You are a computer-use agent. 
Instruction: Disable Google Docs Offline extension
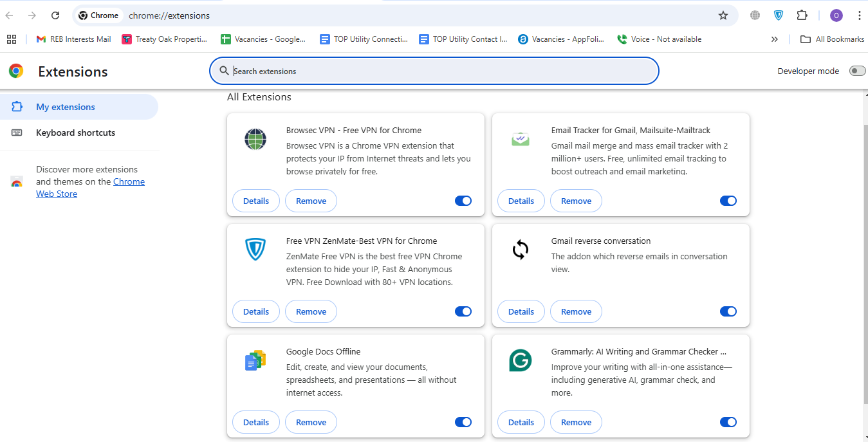463,422
